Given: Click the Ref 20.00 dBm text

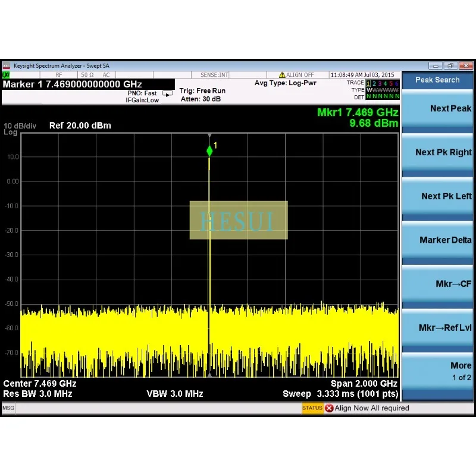Looking at the screenshot, I should (x=80, y=126).
